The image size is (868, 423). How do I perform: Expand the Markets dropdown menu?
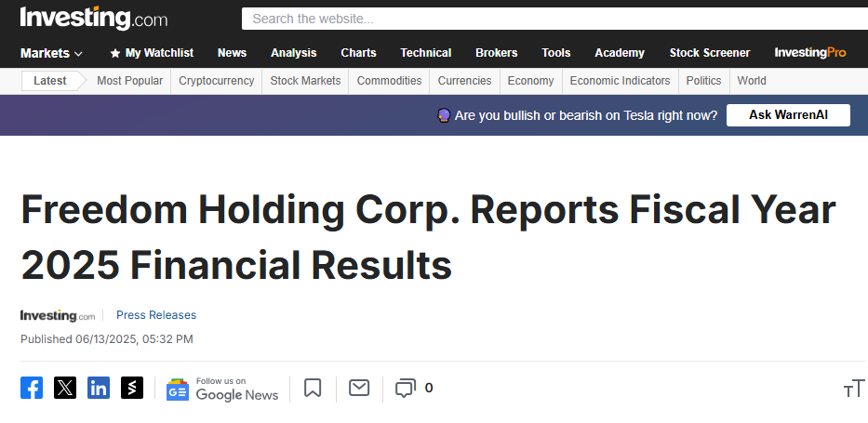point(51,53)
